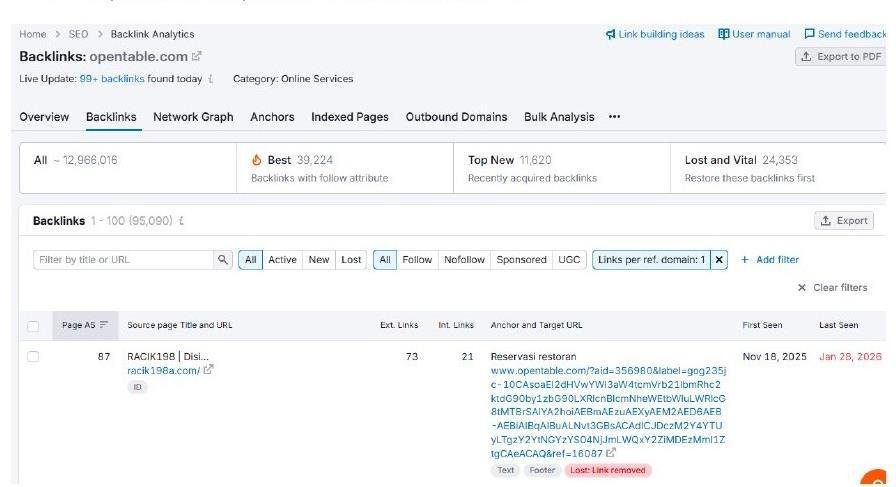Select the Follow link type filter
Image resolution: width=896 pixels, height=487 pixels.
[x=417, y=260]
